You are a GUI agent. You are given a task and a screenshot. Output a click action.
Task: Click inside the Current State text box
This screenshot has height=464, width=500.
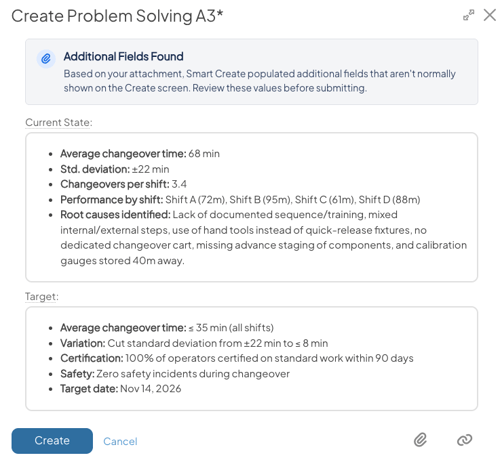[x=251, y=207]
